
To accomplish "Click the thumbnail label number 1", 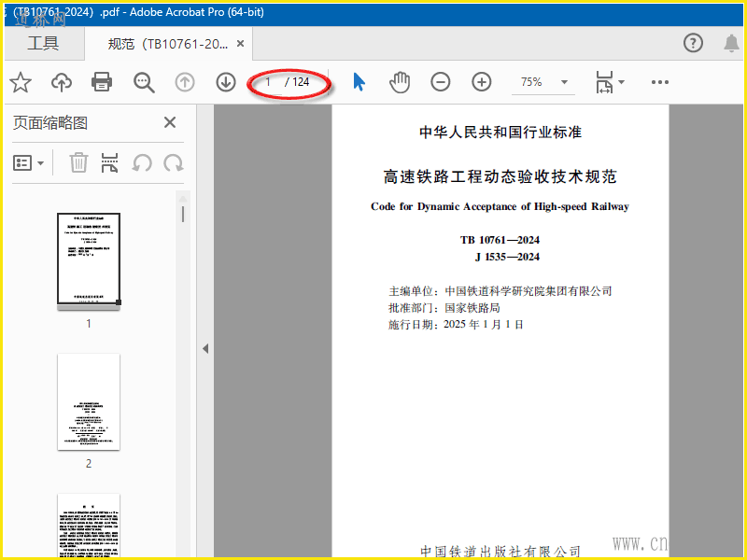I will pos(89,324).
